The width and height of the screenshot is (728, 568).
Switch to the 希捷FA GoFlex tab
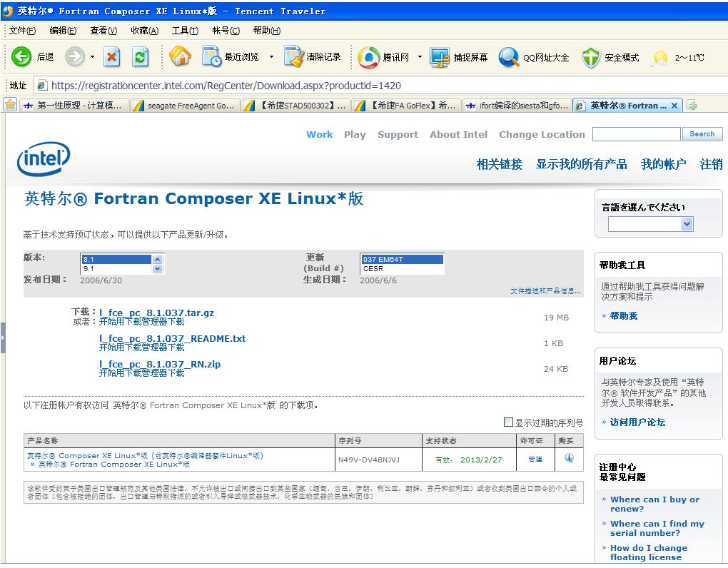click(x=407, y=106)
